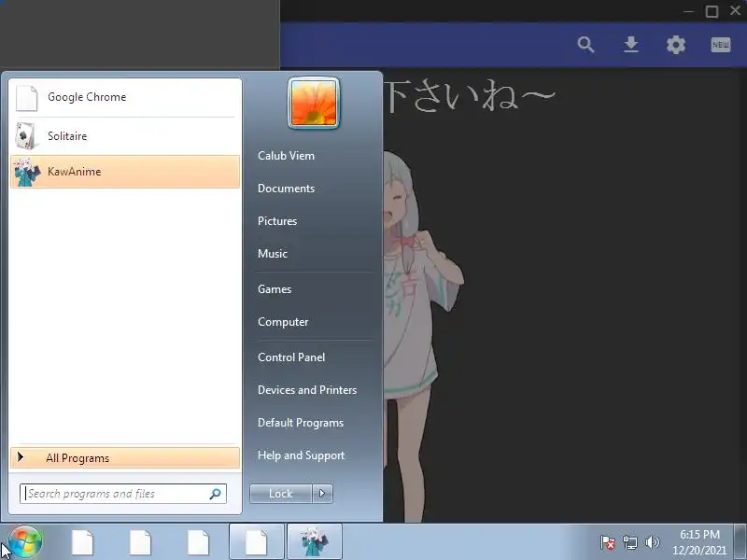Viewport: 747px width, 560px height.
Task: Open Control Panel
Action: pyautogui.click(x=291, y=357)
